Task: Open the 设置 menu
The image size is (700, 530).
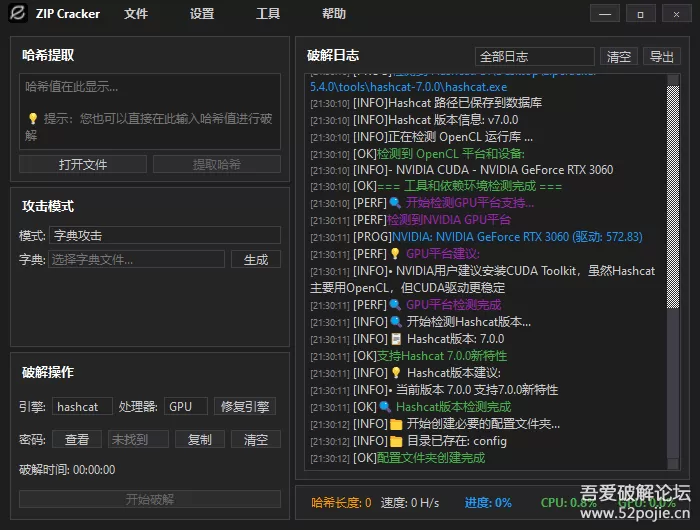Action: [202, 14]
